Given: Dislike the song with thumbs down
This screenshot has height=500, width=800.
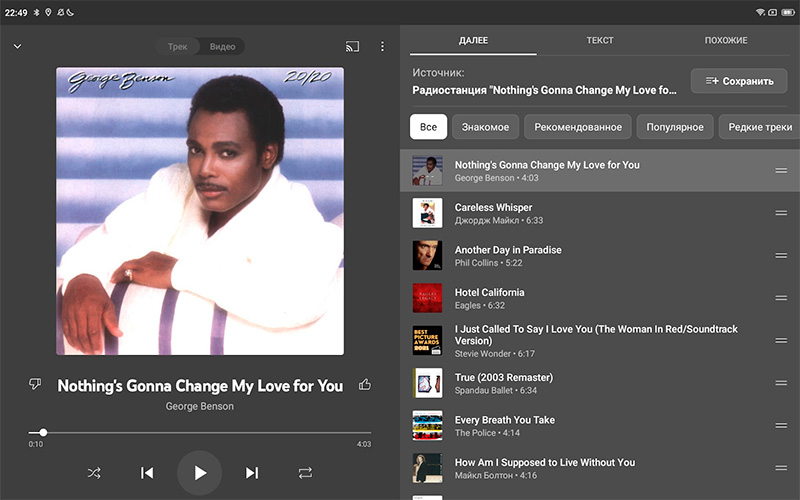Looking at the screenshot, I should tap(35, 385).
